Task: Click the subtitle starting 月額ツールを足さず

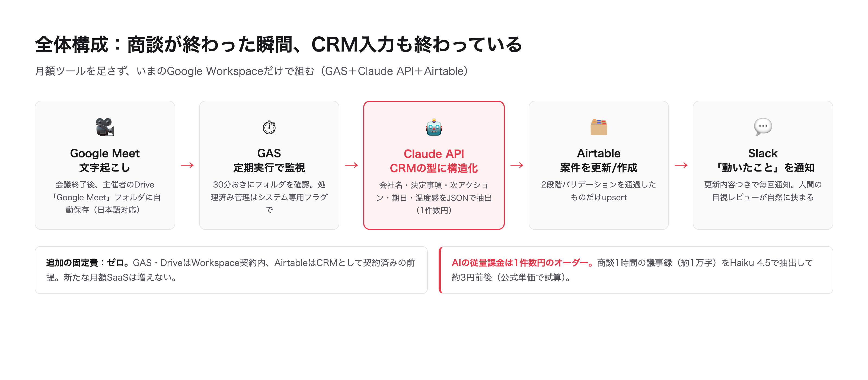Action: (251, 71)
